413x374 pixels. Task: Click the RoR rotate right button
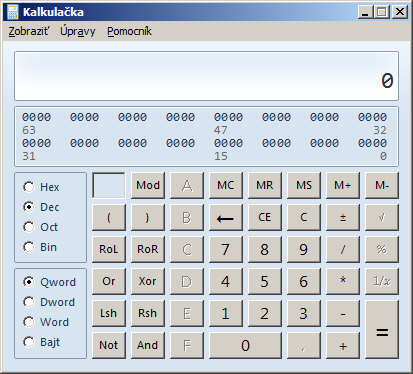pos(148,249)
